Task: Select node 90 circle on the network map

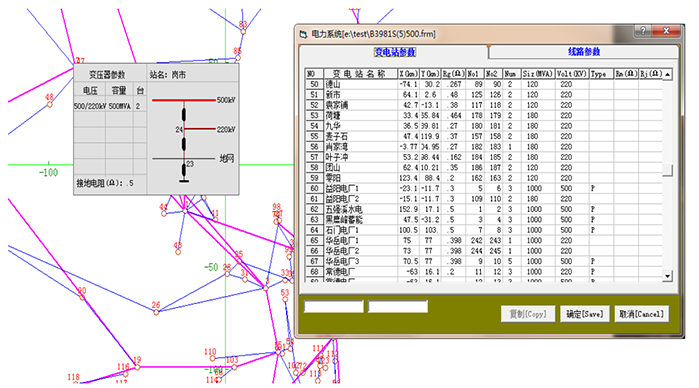Action: point(82,297)
